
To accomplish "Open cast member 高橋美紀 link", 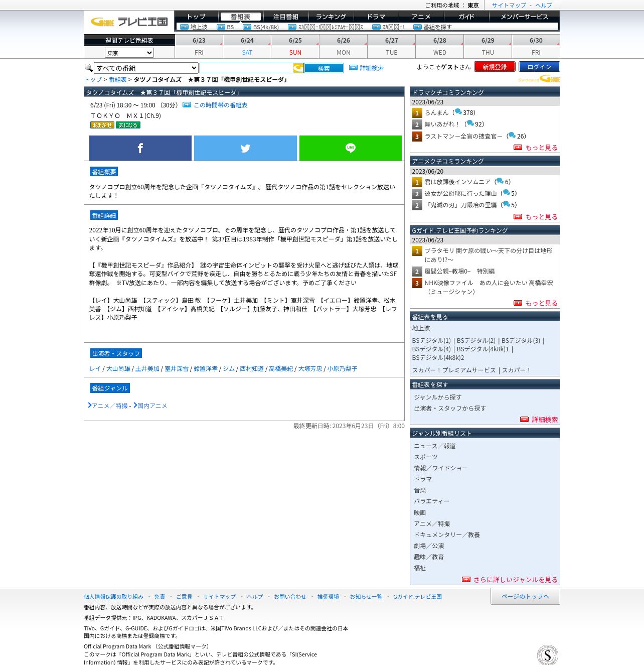I will pyautogui.click(x=281, y=368).
